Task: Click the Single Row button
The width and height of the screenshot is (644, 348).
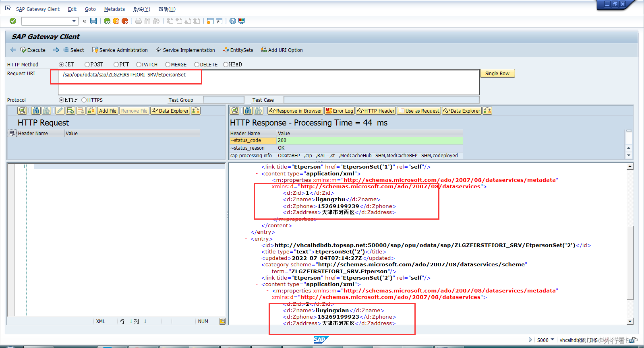Action: (497, 73)
